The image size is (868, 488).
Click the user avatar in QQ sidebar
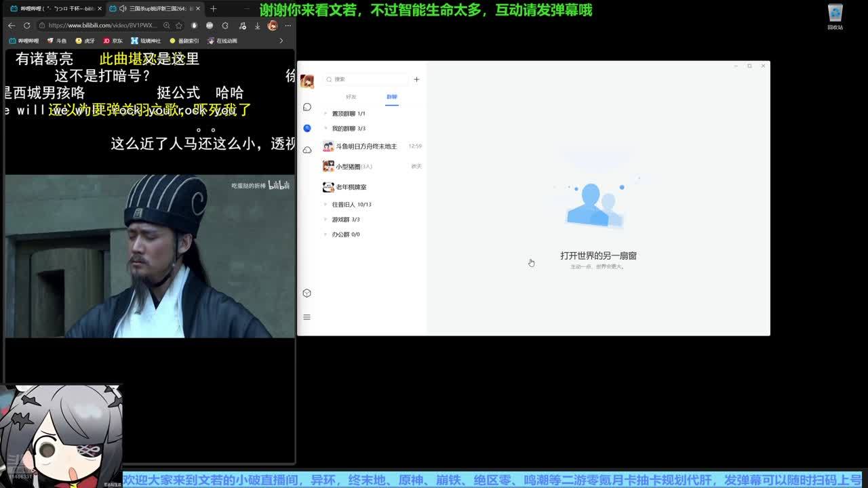point(307,81)
